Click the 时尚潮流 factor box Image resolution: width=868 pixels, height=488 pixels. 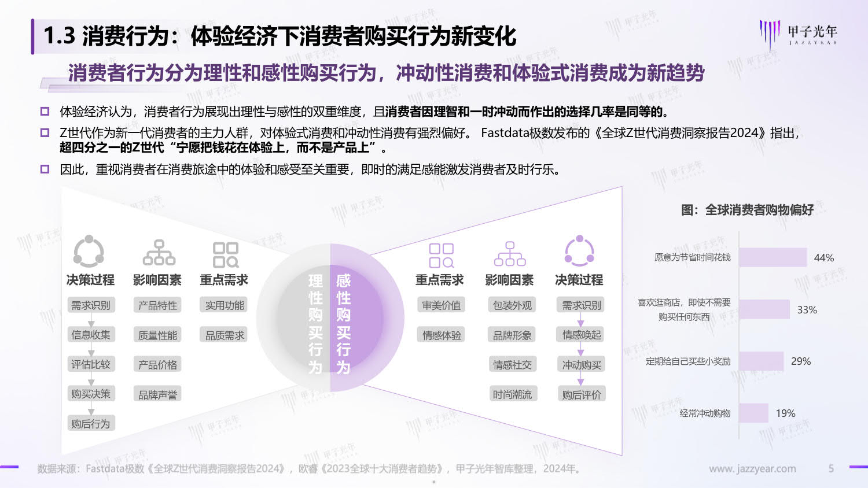point(512,395)
